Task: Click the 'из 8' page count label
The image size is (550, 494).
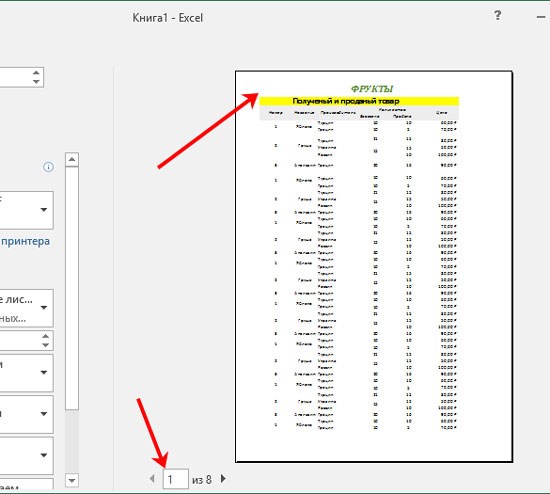Action: (202, 479)
